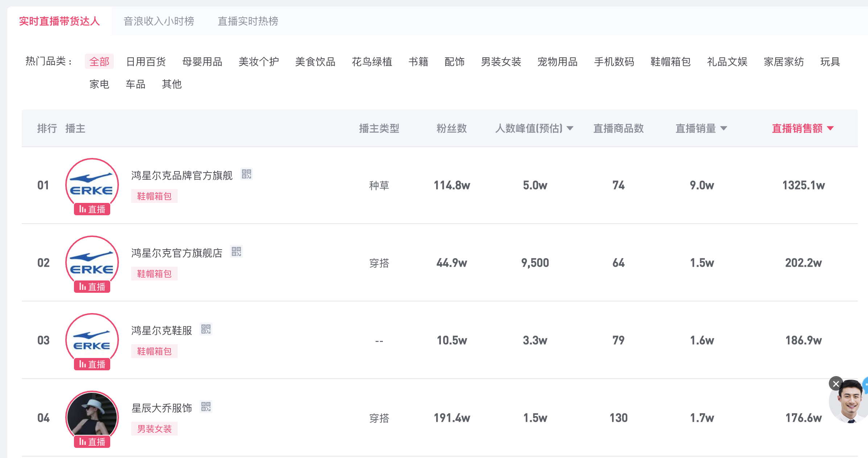Filter by 宠物用品 category
This screenshot has height=458, width=868.
point(558,62)
